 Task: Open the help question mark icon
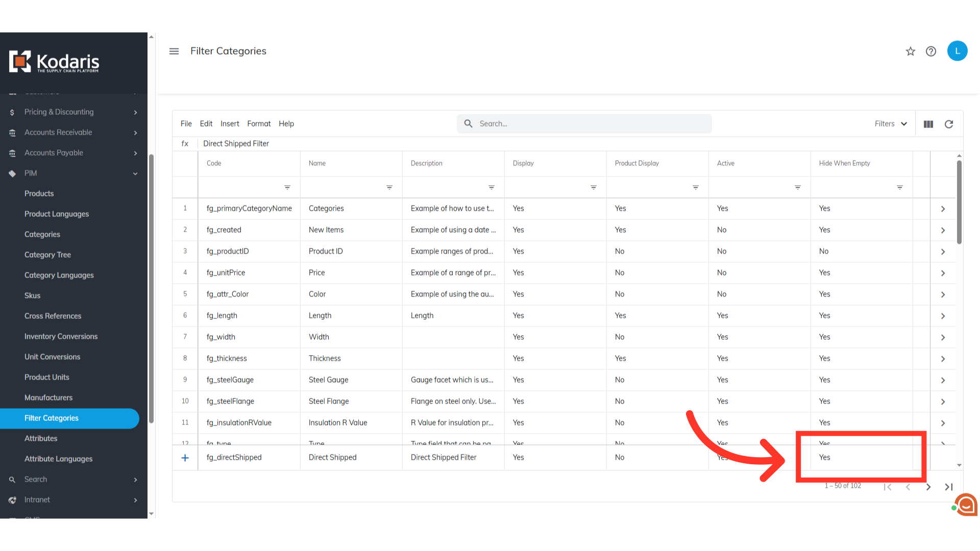931,52
